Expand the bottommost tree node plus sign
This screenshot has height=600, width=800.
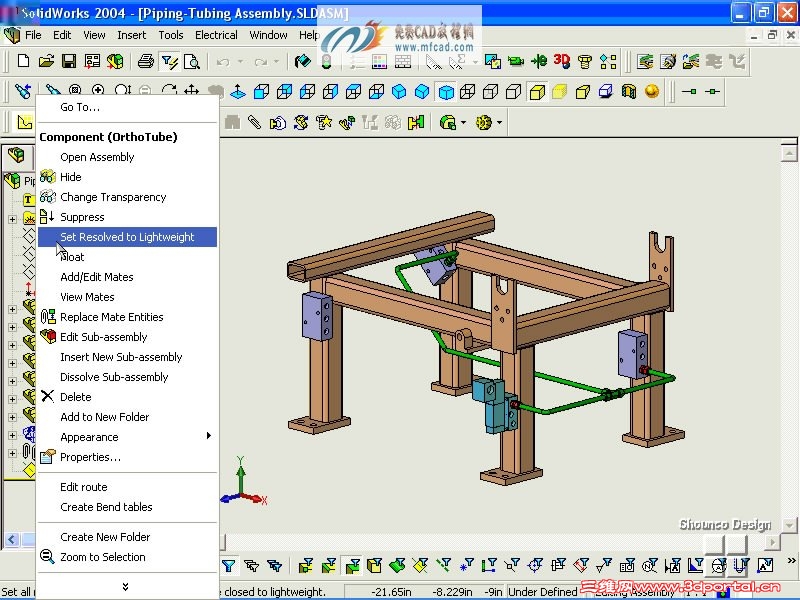[12, 453]
